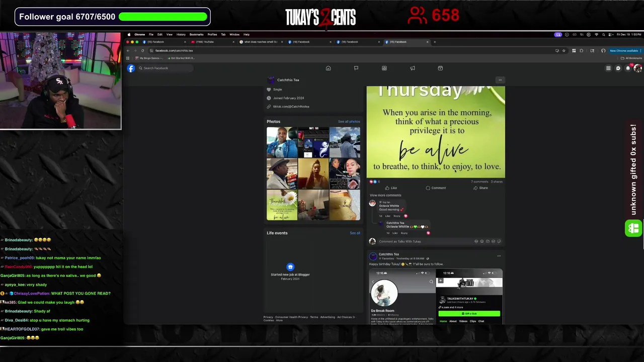Open the heart and like reactions count
The width and height of the screenshot is (644, 362).
point(374,182)
